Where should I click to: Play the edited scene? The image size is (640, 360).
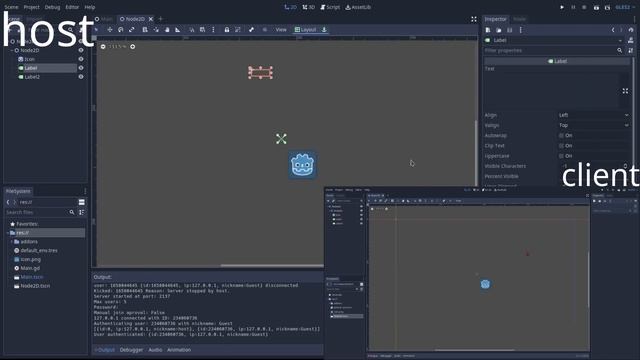point(596,7)
